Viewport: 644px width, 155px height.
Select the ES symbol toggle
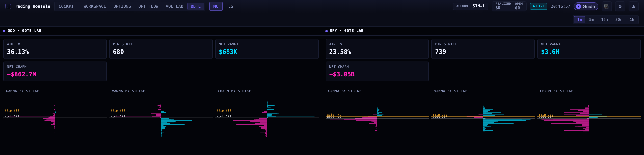(x=230, y=6)
